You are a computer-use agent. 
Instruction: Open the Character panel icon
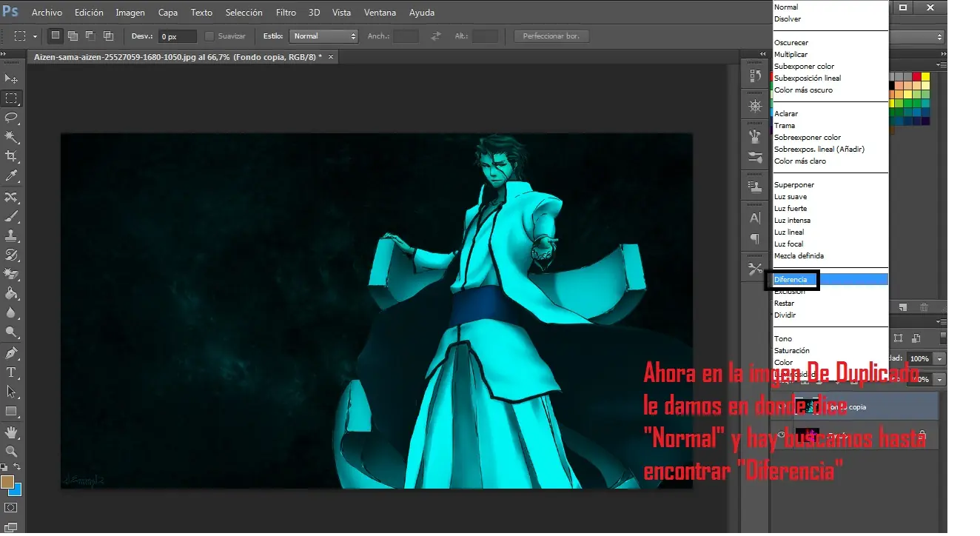tap(755, 218)
